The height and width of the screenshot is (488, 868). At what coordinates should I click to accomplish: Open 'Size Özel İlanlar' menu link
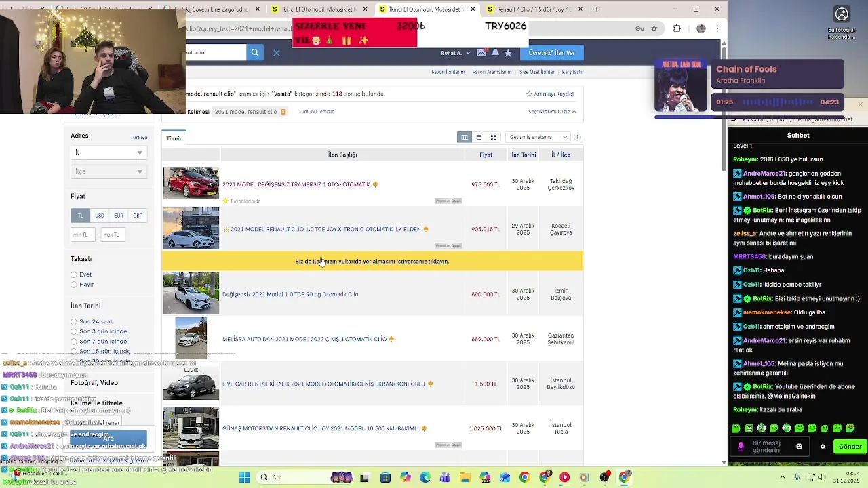click(x=537, y=72)
